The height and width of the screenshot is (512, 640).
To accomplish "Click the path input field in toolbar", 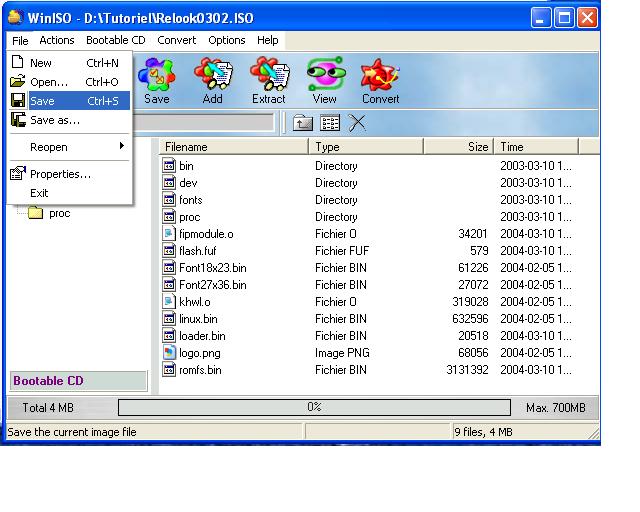I will (203, 122).
